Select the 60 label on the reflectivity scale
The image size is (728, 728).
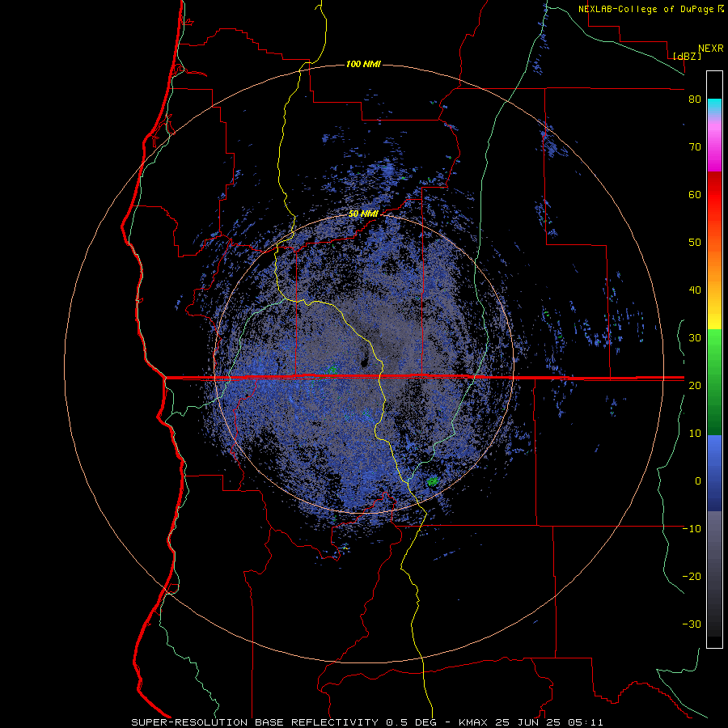[695, 194]
